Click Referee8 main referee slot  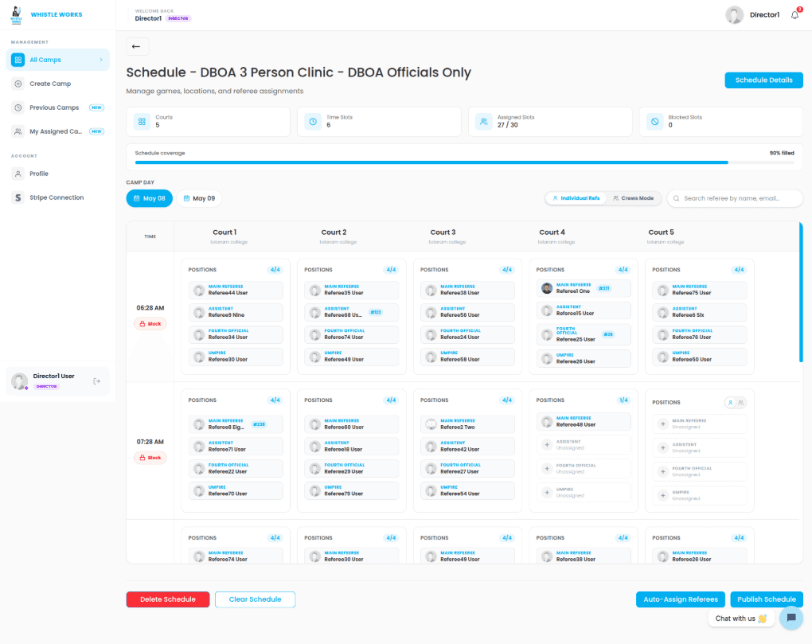coord(236,424)
